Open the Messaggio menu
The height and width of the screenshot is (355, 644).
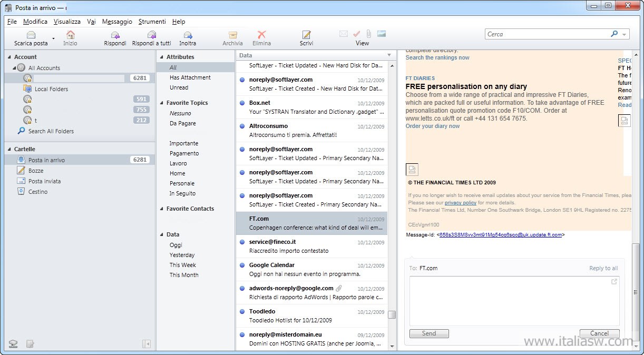coord(117,22)
